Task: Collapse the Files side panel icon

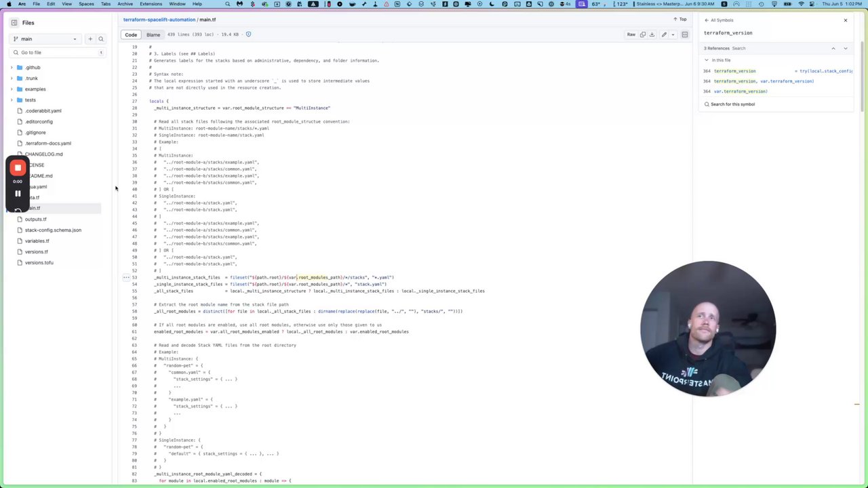Action: click(14, 22)
